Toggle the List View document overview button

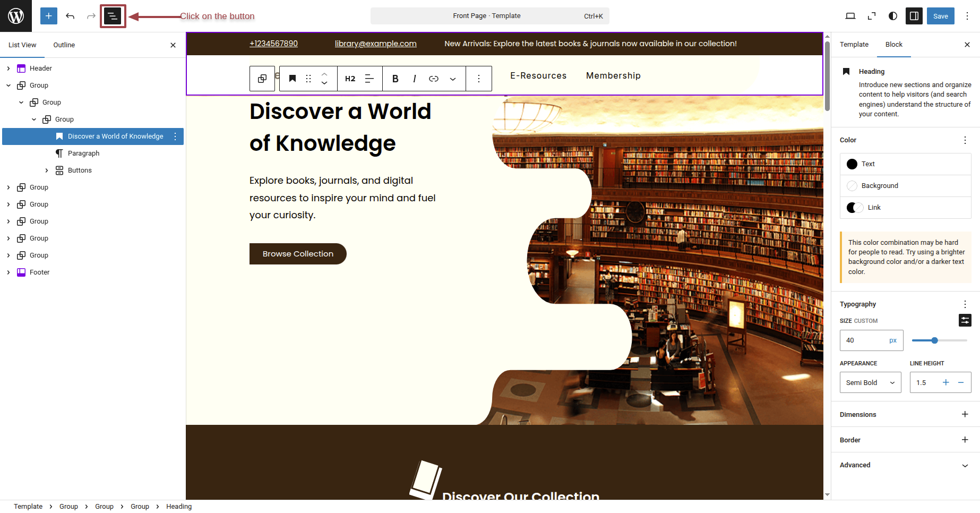(x=113, y=16)
